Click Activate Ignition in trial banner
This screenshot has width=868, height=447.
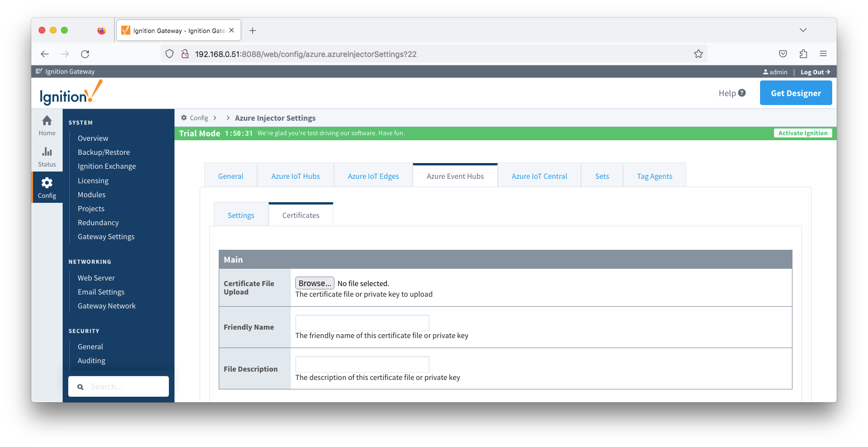click(x=803, y=133)
